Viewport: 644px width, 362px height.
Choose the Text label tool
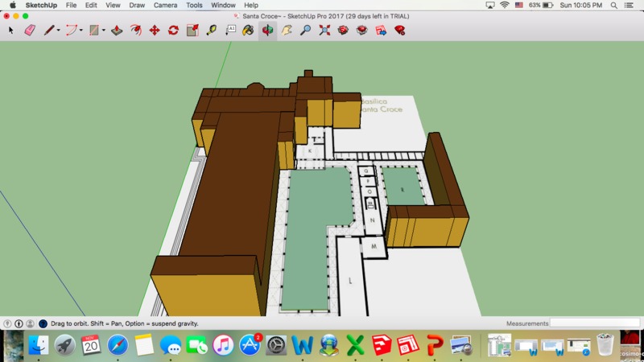[x=231, y=30]
